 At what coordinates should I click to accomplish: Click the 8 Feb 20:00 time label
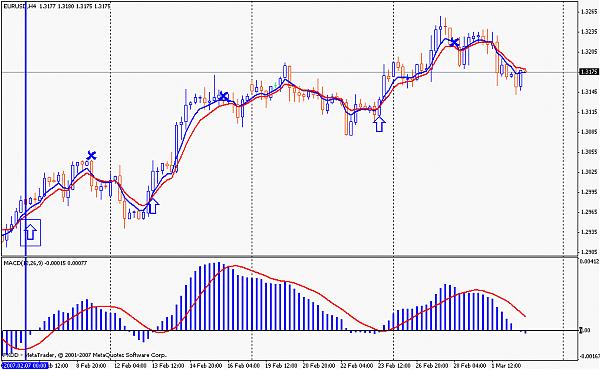91,366
